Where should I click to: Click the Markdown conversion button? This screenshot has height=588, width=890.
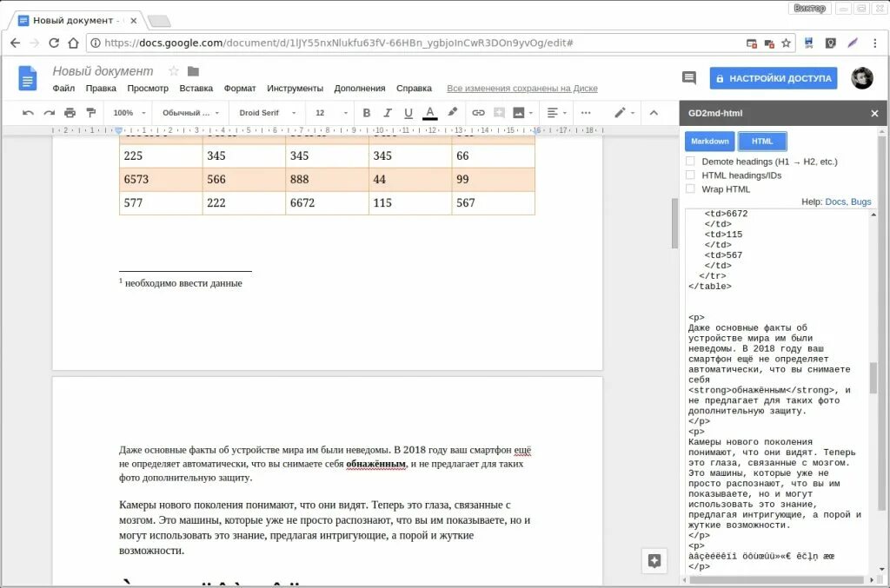pyautogui.click(x=709, y=142)
